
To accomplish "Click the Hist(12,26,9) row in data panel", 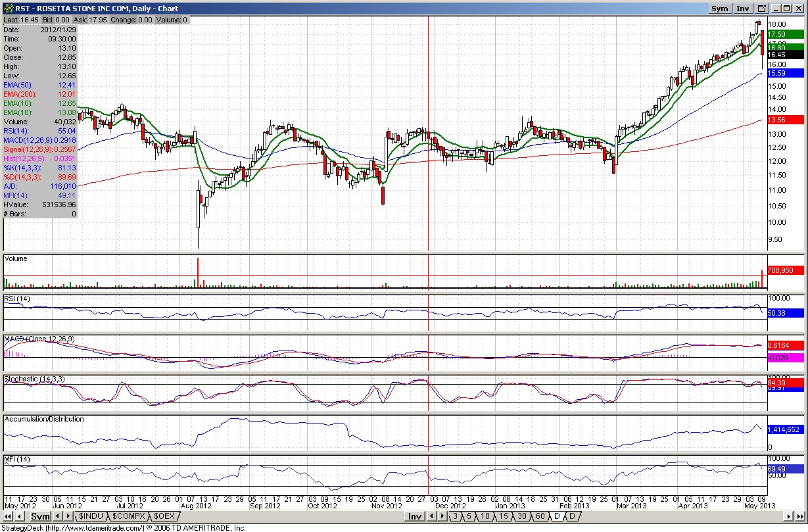I will [x=40, y=158].
